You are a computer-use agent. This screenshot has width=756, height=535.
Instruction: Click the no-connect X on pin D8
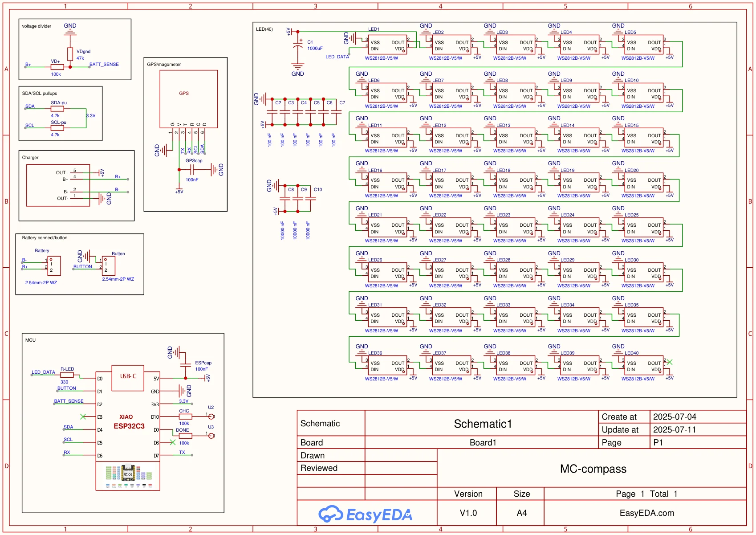(x=173, y=442)
